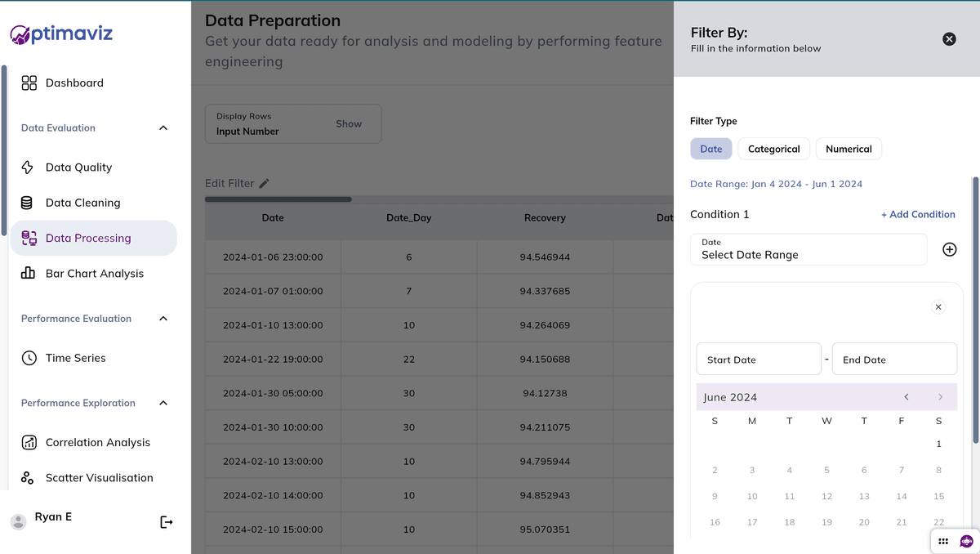Click the circled plus icon next to Date field
This screenshot has width=980, height=554.
[x=949, y=249]
